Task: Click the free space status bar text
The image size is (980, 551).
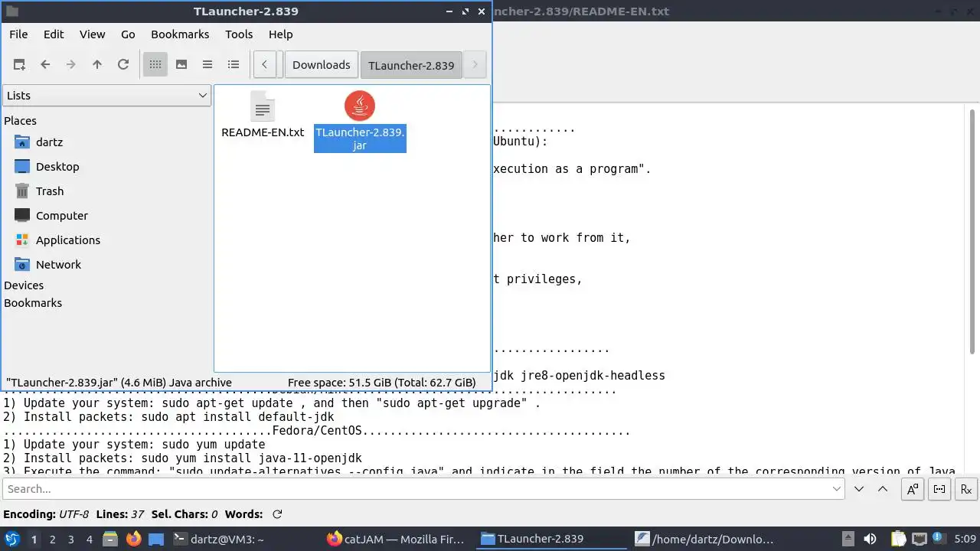Action: [381, 383]
